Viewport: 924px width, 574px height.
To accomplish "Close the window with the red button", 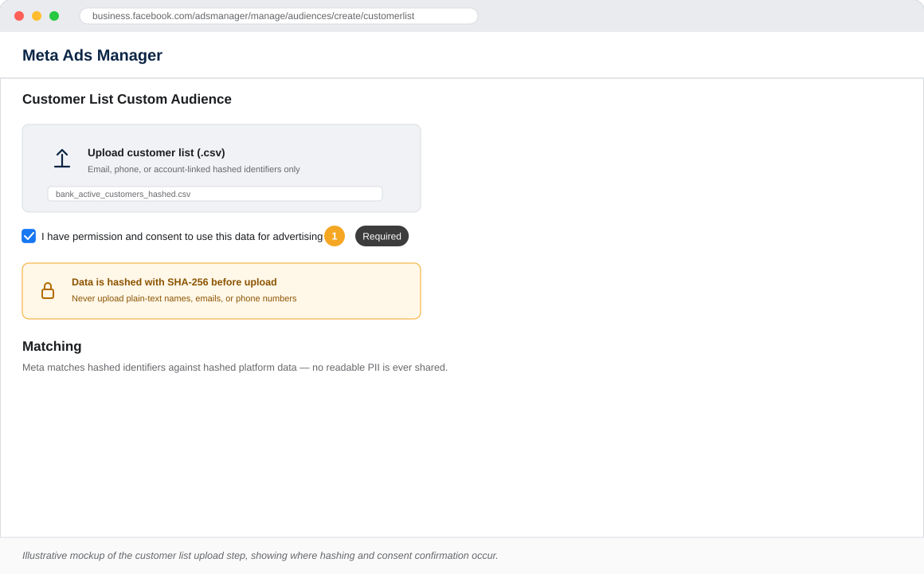I will point(19,16).
